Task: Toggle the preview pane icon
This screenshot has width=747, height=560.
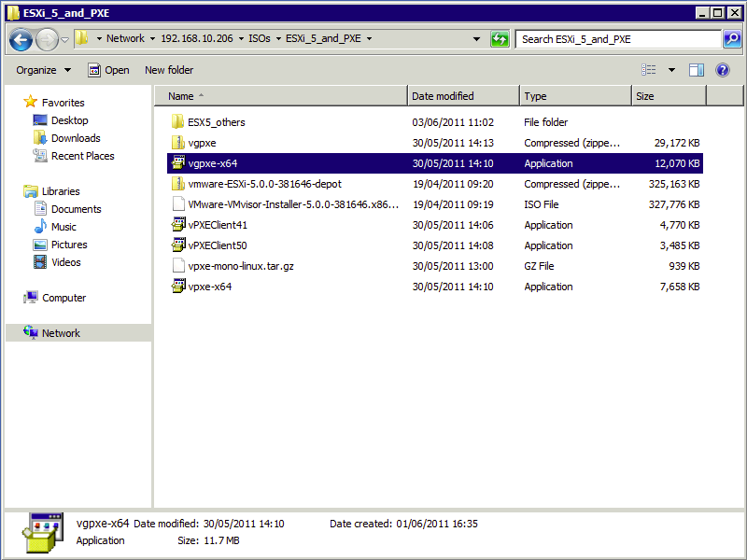Action: click(696, 70)
